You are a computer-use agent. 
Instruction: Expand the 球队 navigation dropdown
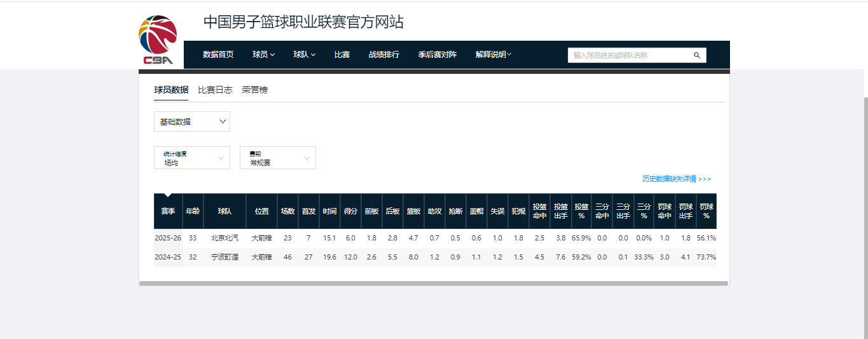[x=304, y=55]
